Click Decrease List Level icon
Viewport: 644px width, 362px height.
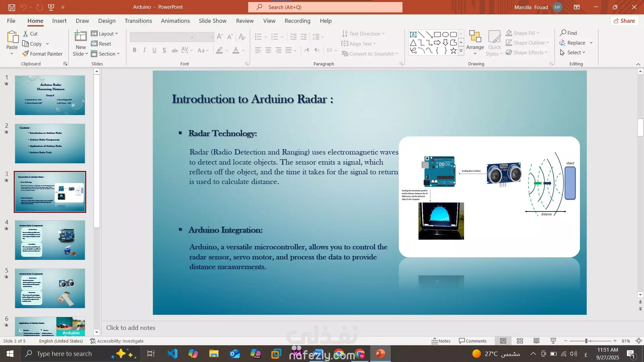pyautogui.click(x=293, y=37)
